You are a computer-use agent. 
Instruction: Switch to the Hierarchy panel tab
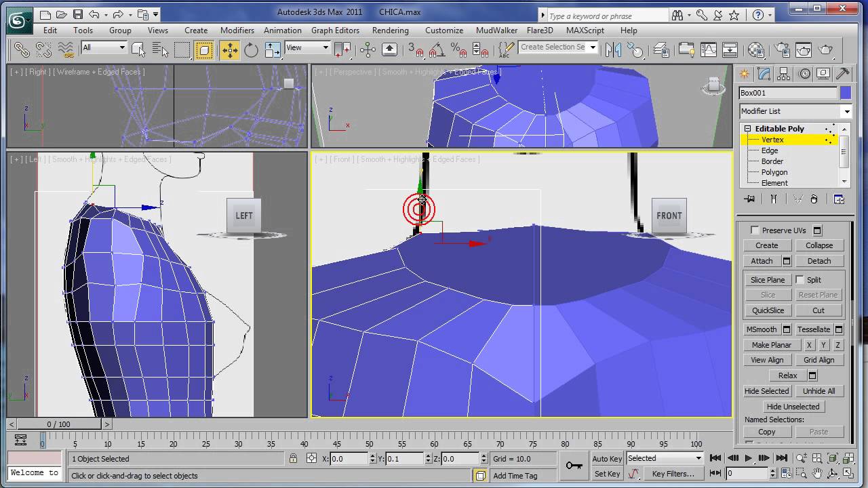pos(784,74)
